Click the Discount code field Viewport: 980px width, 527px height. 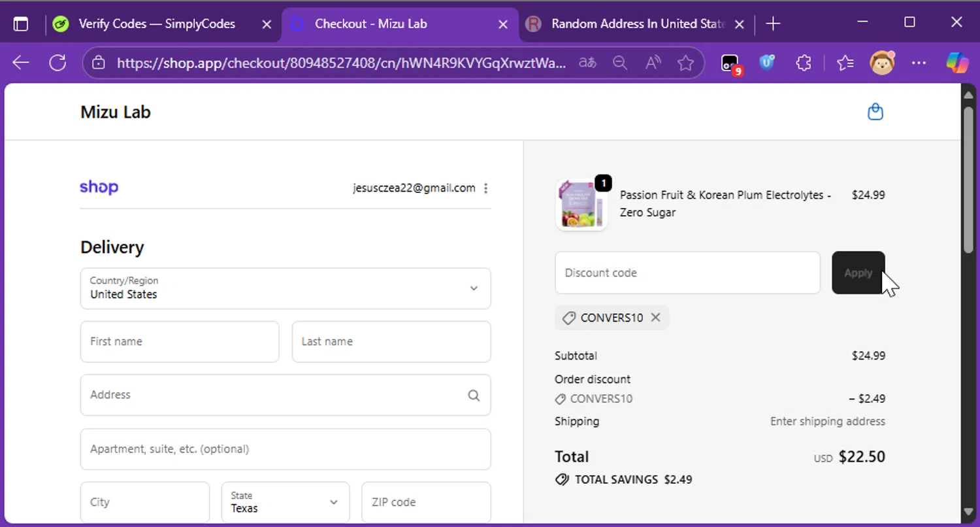pos(687,273)
